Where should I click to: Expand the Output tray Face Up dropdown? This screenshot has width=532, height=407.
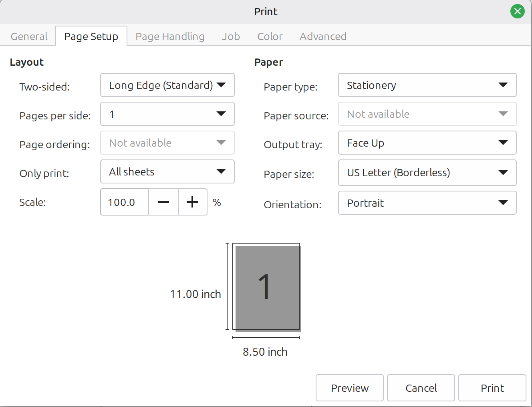pos(427,143)
